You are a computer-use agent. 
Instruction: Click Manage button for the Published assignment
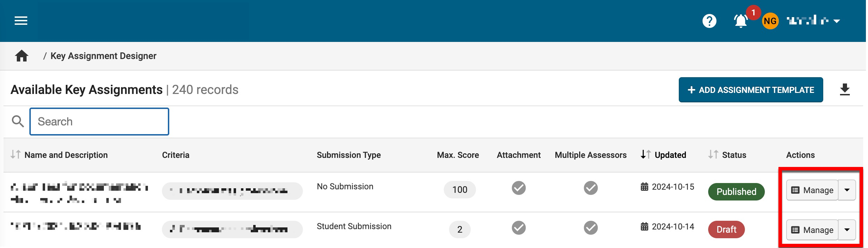click(812, 190)
